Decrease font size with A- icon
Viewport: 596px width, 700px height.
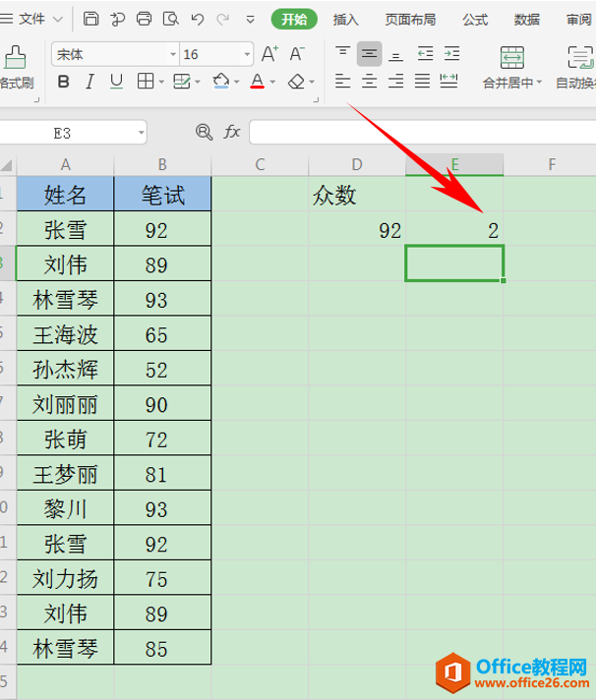297,53
